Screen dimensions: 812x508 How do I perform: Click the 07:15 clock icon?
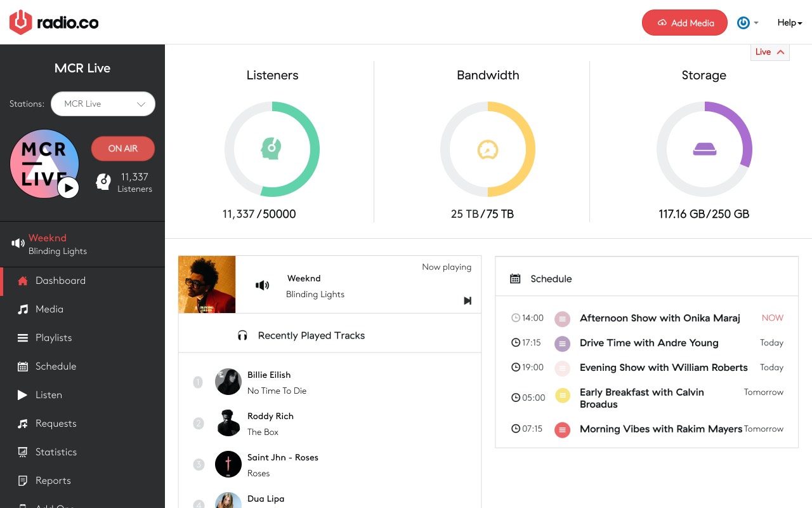(x=516, y=429)
